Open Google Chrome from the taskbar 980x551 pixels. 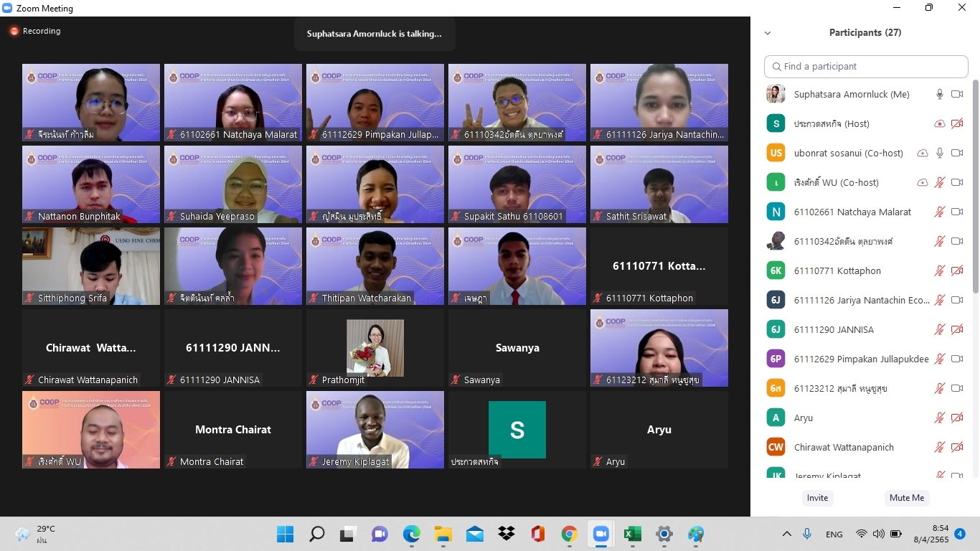(569, 534)
